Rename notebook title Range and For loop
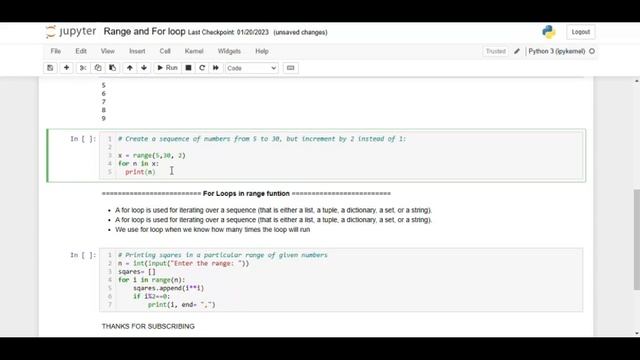This screenshot has height=360, width=640. tap(144, 31)
